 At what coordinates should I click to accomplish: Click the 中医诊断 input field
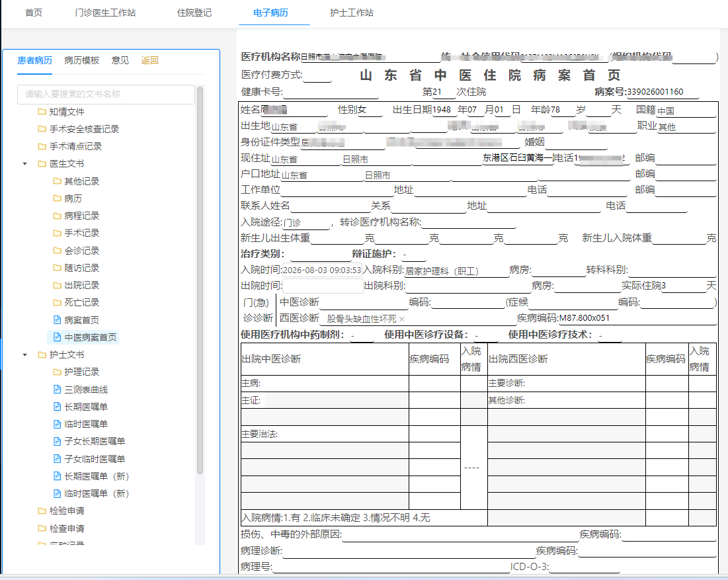click(364, 302)
